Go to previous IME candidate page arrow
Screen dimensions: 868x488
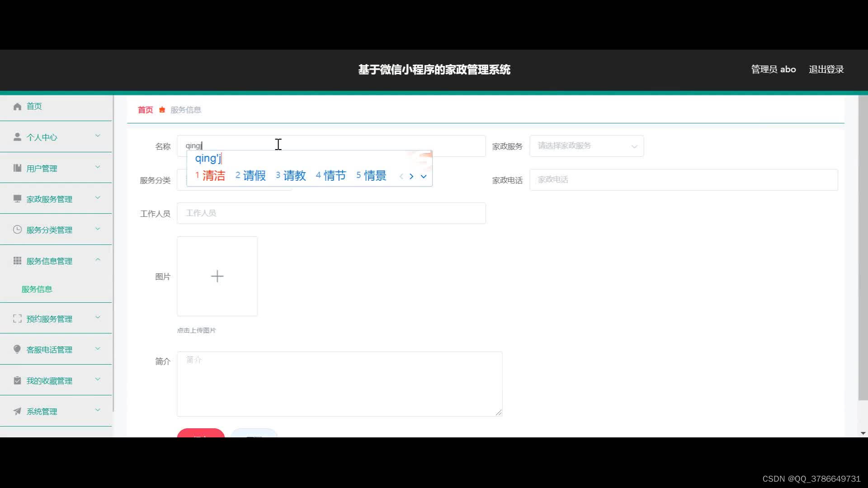[x=401, y=176]
